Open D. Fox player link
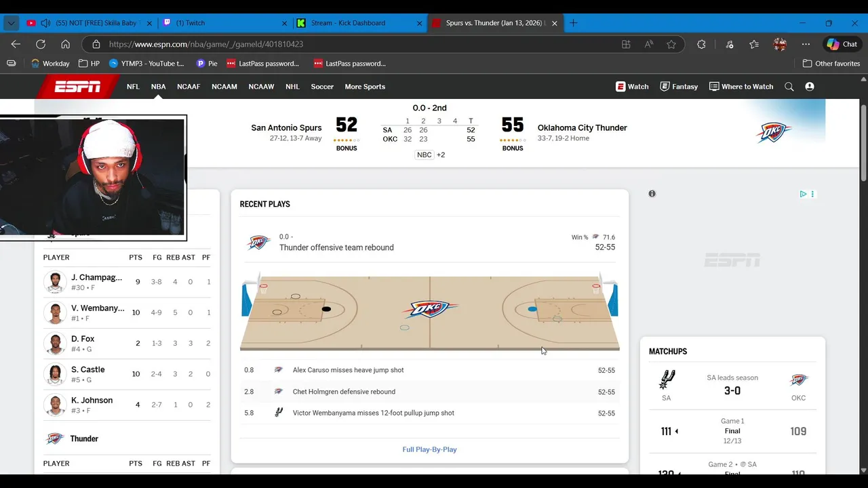The height and width of the screenshot is (488, 868). tap(83, 339)
